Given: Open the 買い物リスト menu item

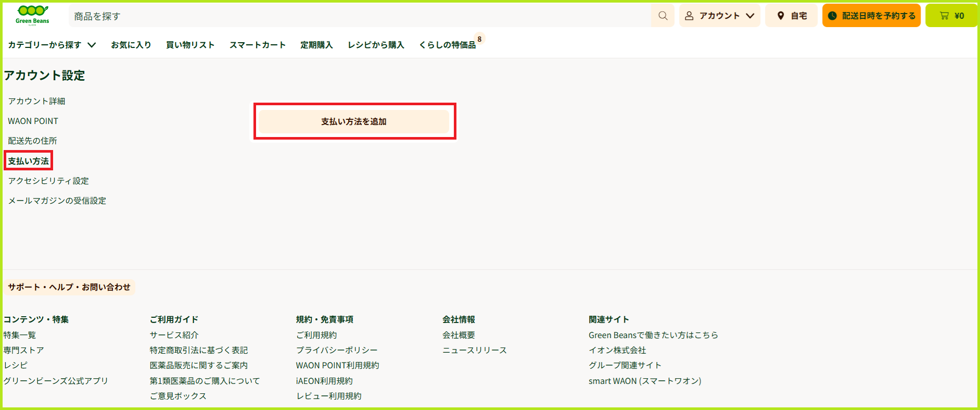Looking at the screenshot, I should click(x=190, y=45).
